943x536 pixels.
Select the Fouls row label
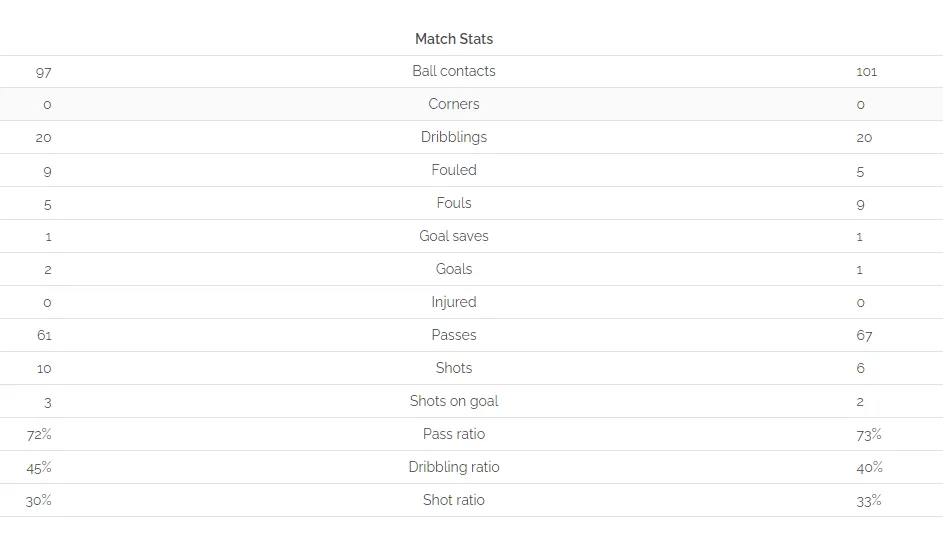454,203
